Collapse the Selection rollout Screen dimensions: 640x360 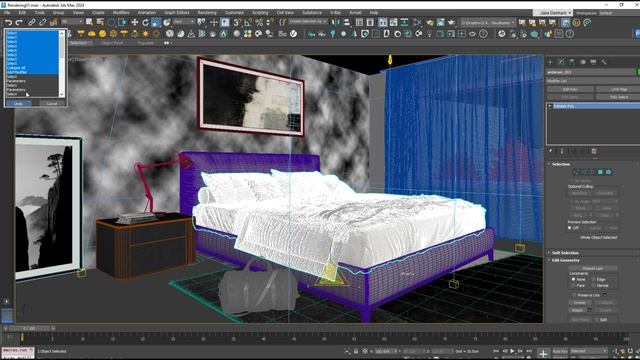pyautogui.click(x=560, y=164)
